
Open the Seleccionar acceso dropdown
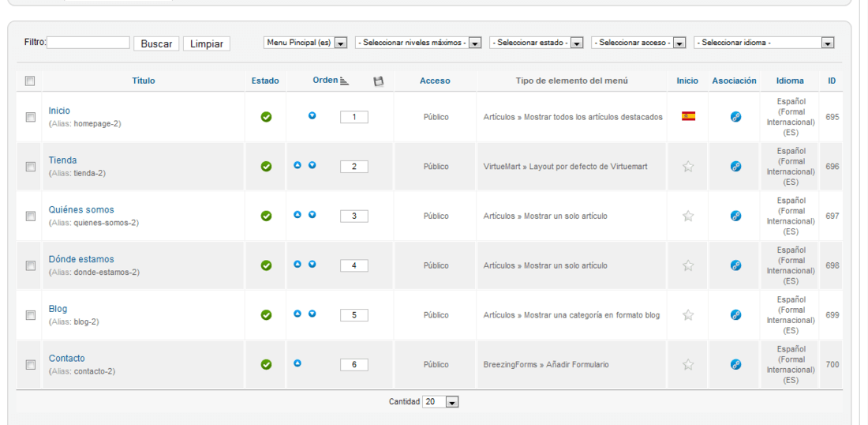(639, 43)
